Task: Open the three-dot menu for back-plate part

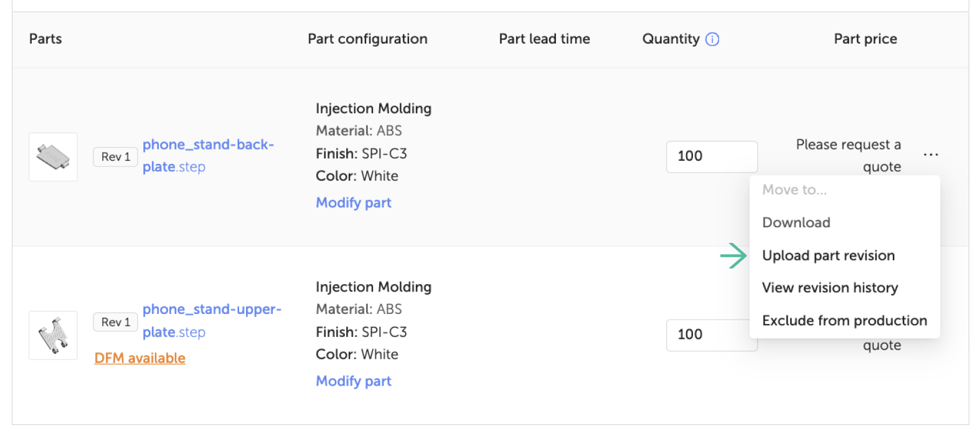Action: click(931, 154)
